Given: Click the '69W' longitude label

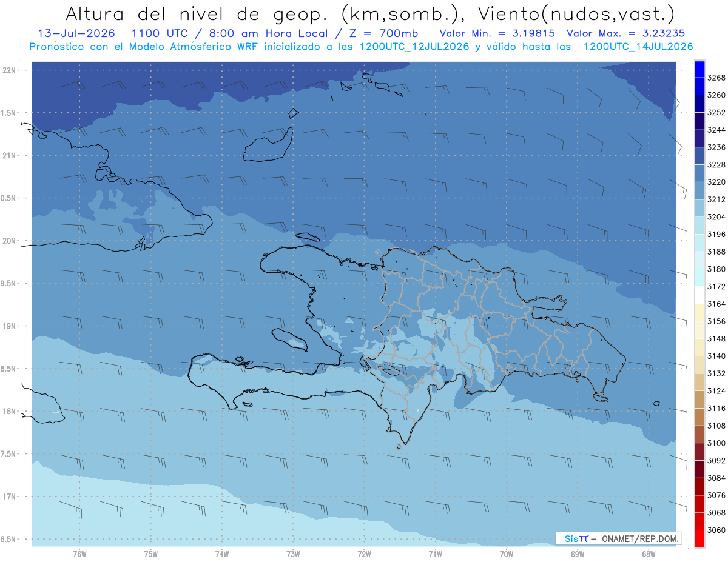Looking at the screenshot, I should coord(578,554).
